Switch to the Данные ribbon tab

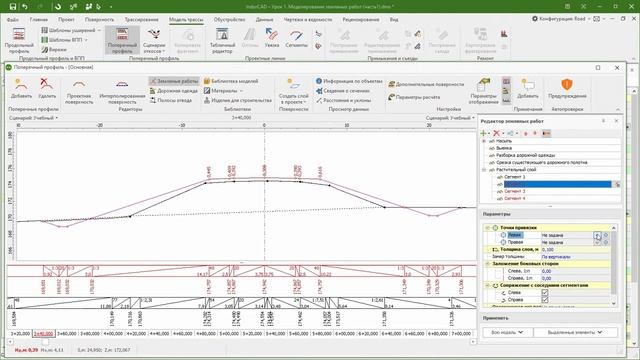[264, 19]
